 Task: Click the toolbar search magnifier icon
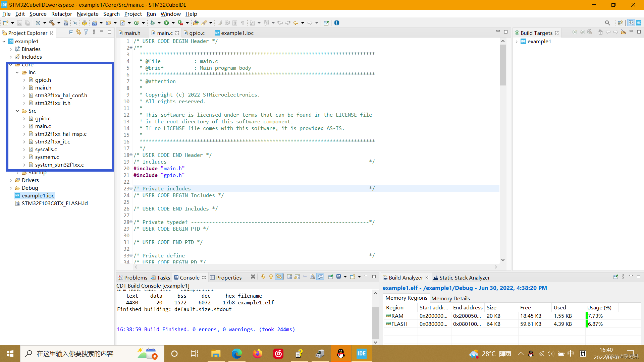(607, 23)
